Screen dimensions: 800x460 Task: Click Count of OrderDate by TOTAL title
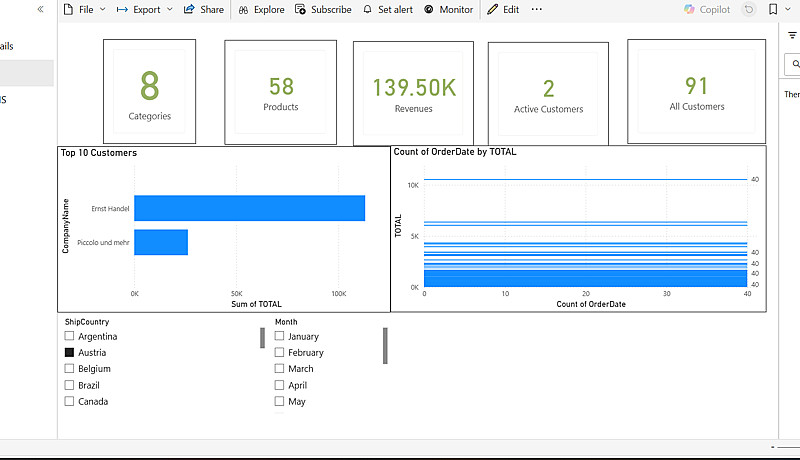pos(455,151)
